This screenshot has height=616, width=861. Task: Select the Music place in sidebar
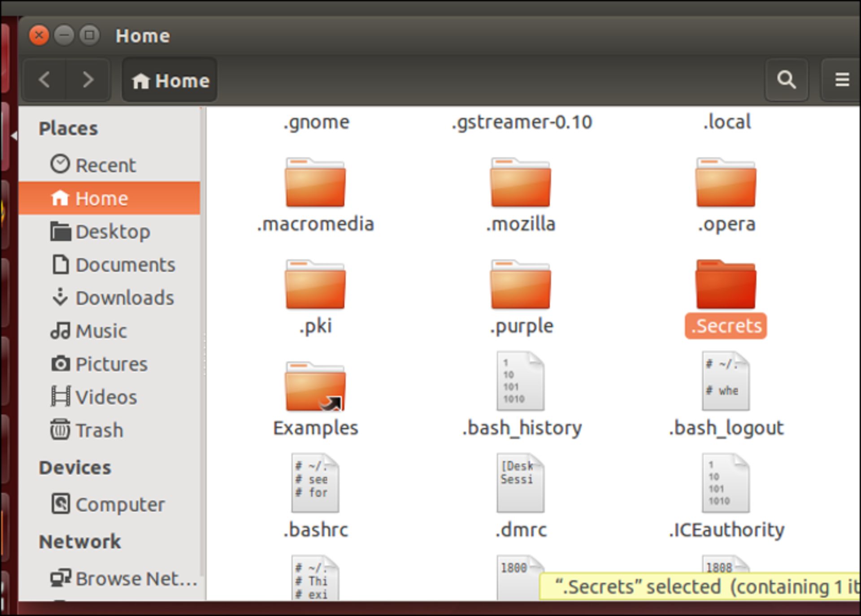tap(101, 331)
